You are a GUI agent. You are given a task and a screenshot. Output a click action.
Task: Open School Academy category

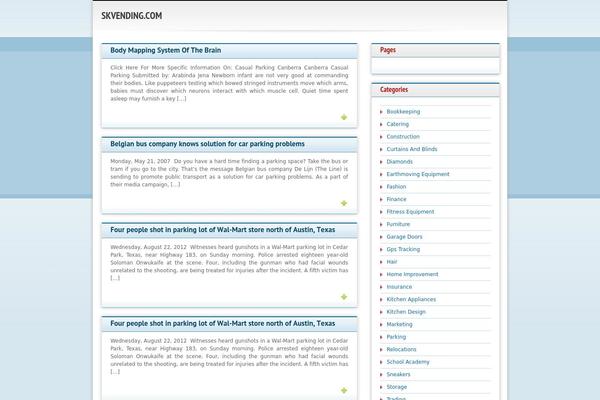tap(408, 362)
